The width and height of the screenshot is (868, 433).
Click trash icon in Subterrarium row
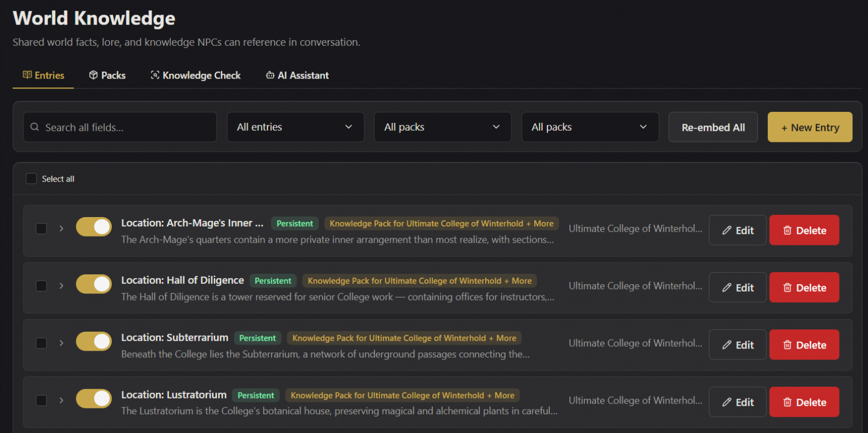pyautogui.click(x=787, y=345)
